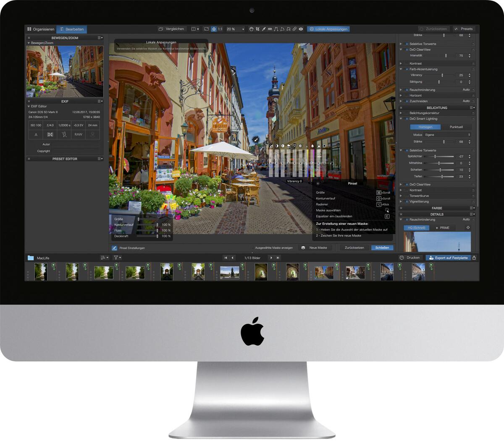
Task: Select the Hand pan tool in the toolbar
Action: coord(252,29)
